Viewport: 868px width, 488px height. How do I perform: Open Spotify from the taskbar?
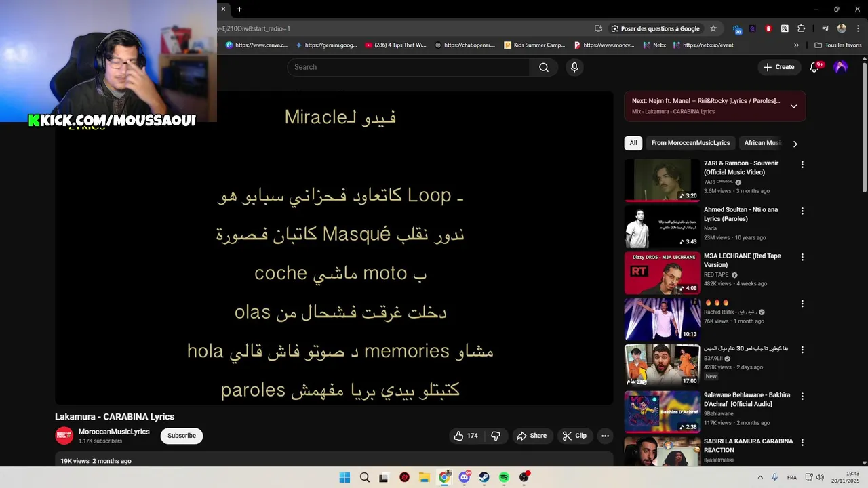(x=504, y=477)
